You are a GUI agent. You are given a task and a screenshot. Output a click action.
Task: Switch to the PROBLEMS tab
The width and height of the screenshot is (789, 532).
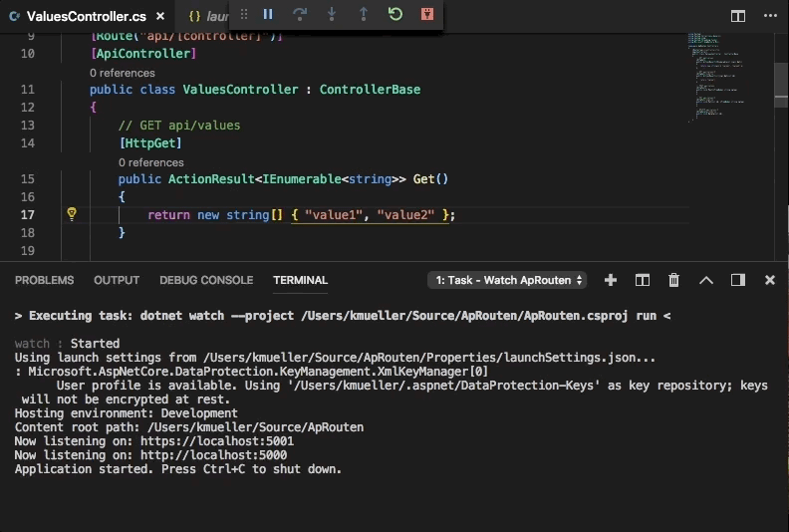(44, 281)
